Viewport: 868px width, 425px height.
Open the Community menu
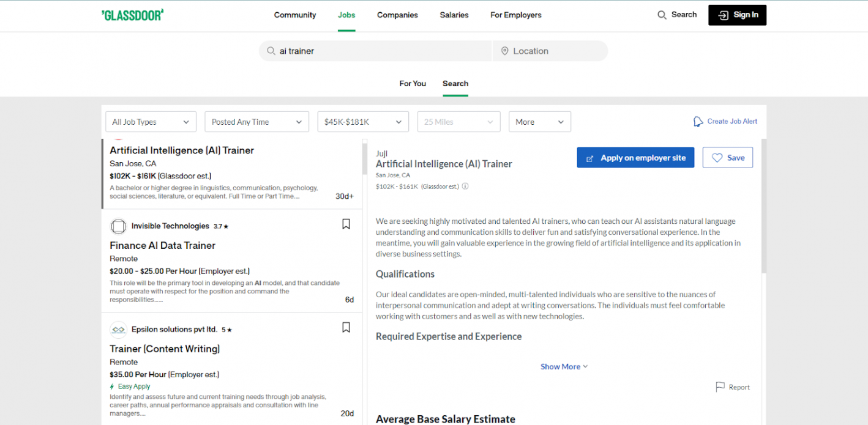point(295,15)
